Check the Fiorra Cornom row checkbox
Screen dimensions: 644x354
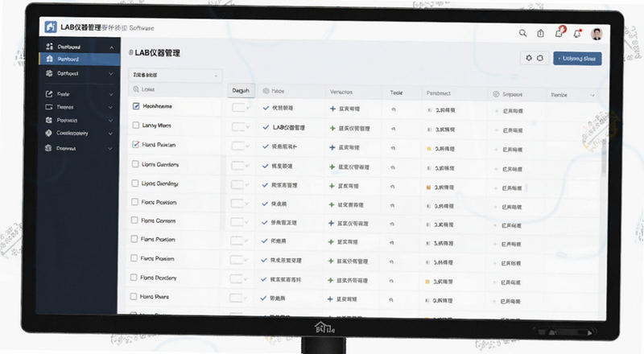click(x=134, y=220)
